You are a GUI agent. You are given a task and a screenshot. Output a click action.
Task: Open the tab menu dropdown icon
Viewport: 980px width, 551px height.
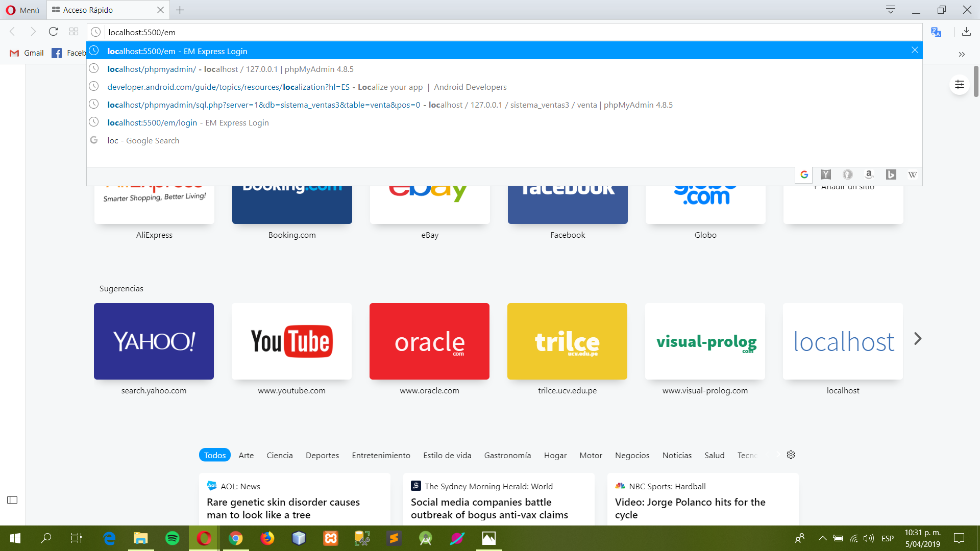point(891,10)
